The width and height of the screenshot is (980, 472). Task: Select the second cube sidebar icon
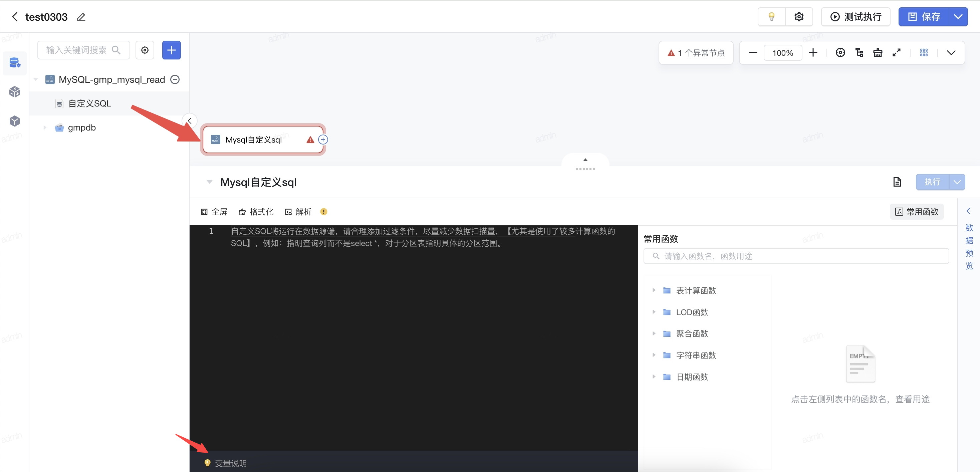click(x=14, y=92)
